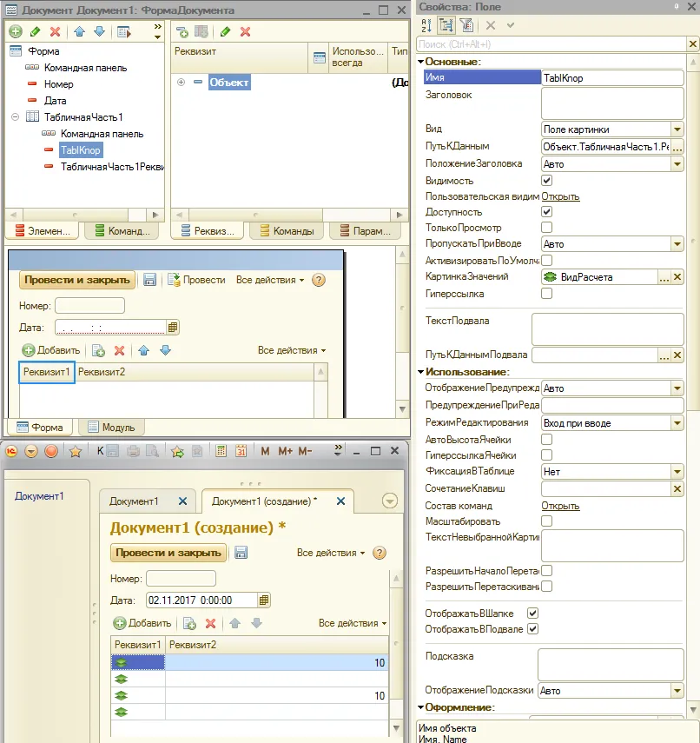Image resolution: width=700 pixels, height=743 pixels.
Task: Open ПоложениеЗаголовка dropdown
Action: click(x=677, y=164)
